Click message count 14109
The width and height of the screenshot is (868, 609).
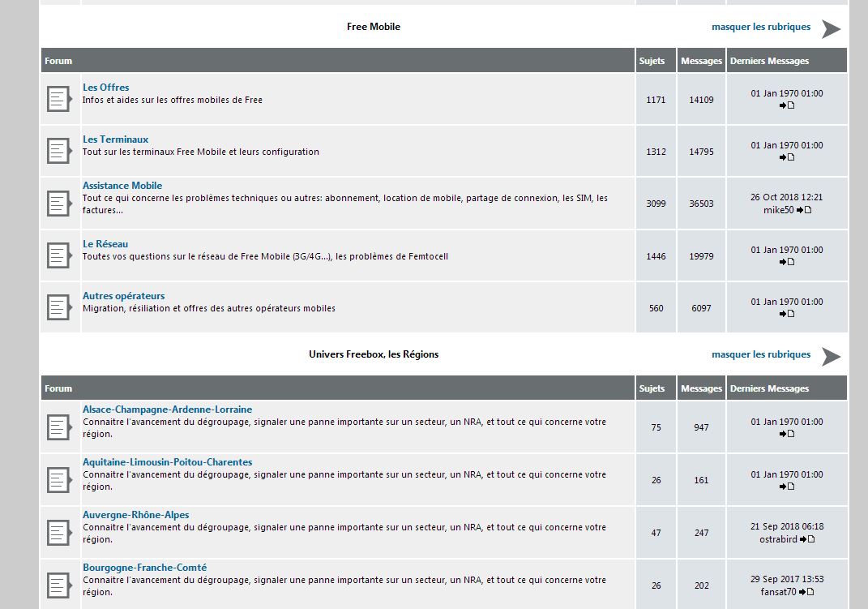point(701,100)
